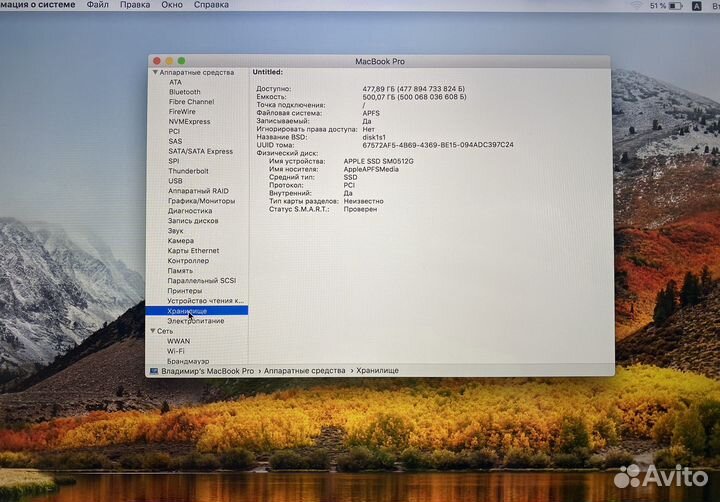This screenshot has height=502, width=720.
Task: Click the Wi-Fi status icon in menu bar
Action: tap(636, 6)
